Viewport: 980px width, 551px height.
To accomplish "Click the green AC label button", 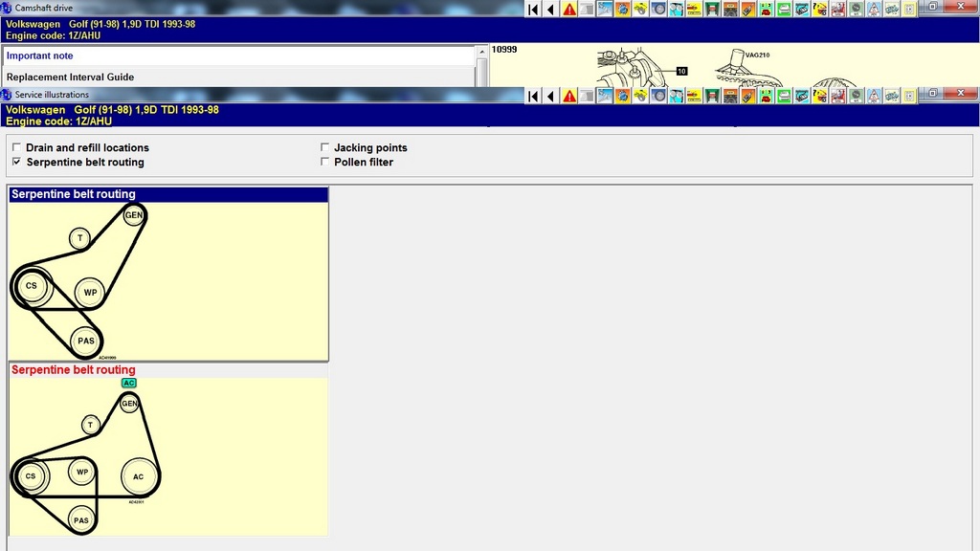I will tap(129, 383).
